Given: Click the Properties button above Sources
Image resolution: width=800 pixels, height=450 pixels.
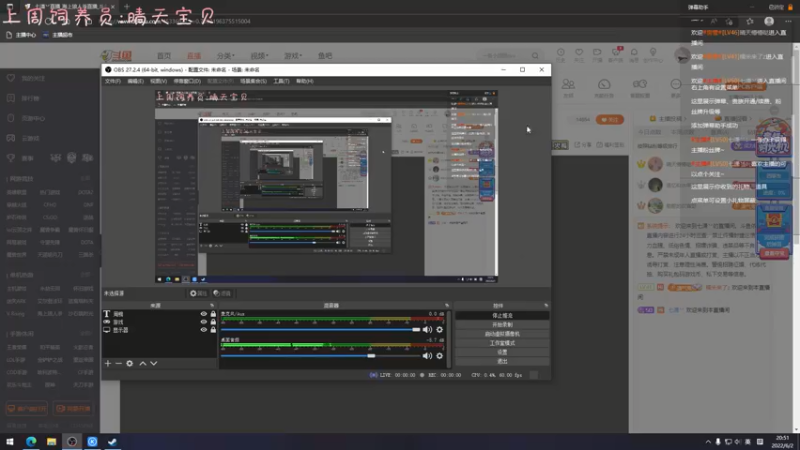Looking at the screenshot, I should coord(198,293).
